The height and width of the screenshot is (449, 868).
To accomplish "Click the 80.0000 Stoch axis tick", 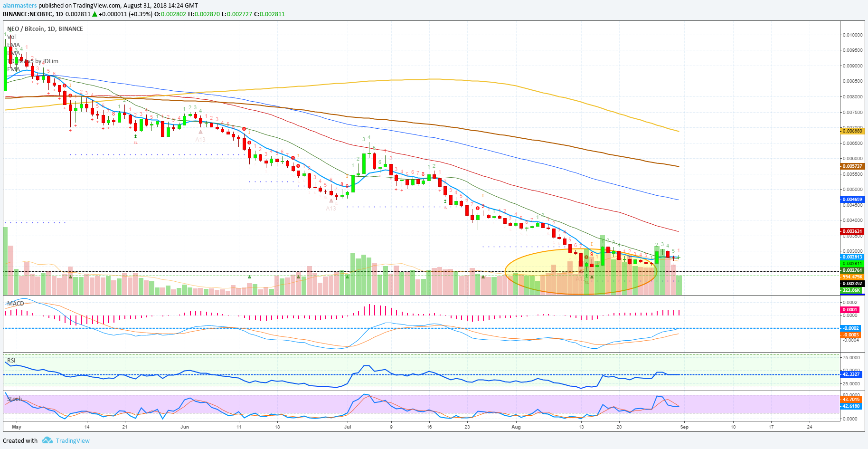I will tap(851, 394).
